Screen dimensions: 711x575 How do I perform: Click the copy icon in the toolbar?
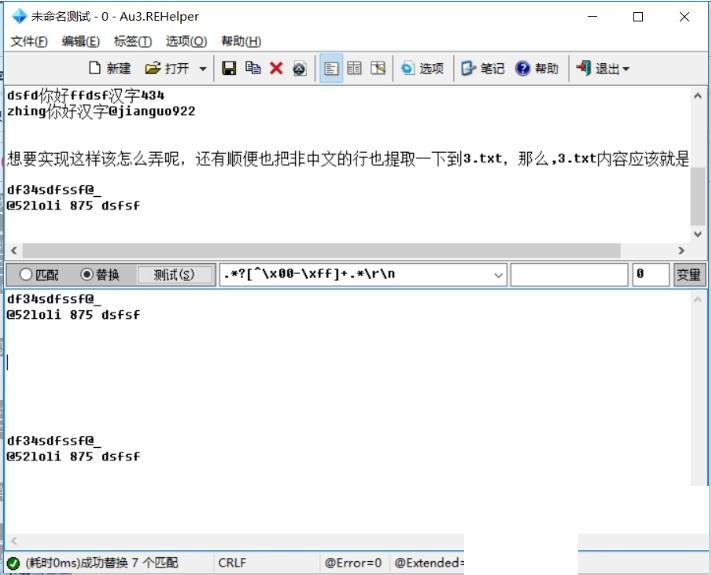click(253, 68)
